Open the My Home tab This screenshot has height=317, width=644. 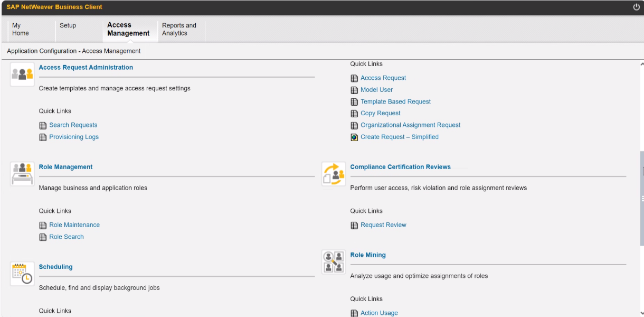[x=21, y=29]
